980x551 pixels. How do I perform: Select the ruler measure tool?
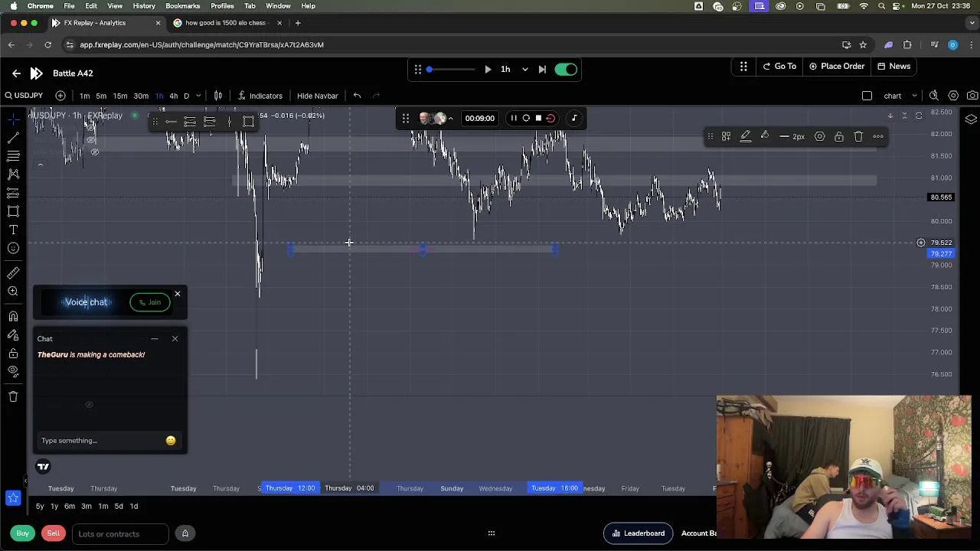(13, 272)
